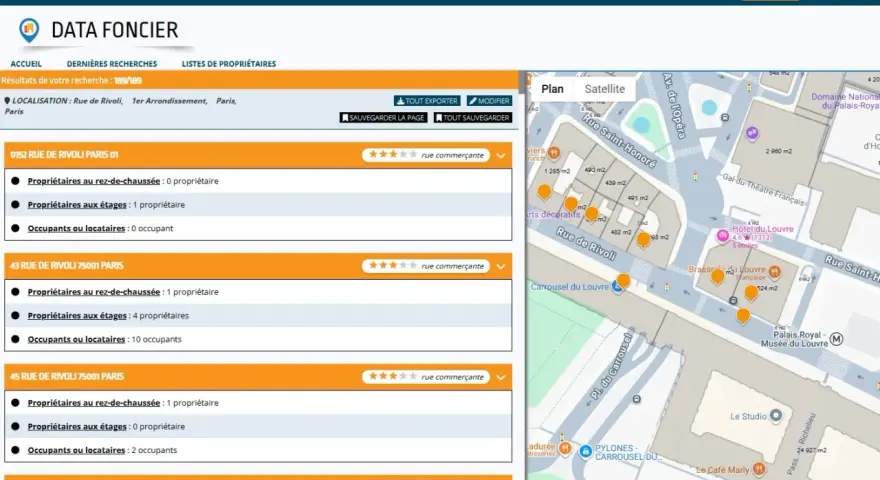The height and width of the screenshot is (480, 880).
Task: Open Occupants ou locataires link for 45 Rue de Rivoli
Action: pyautogui.click(x=76, y=450)
